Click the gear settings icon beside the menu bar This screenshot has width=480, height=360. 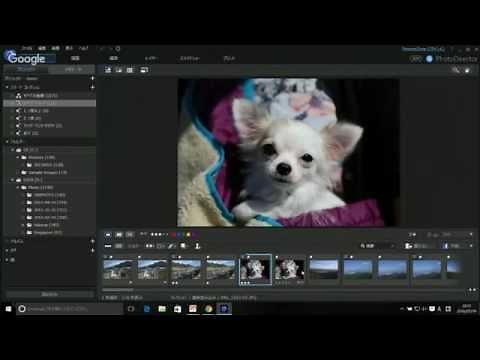click(118, 49)
